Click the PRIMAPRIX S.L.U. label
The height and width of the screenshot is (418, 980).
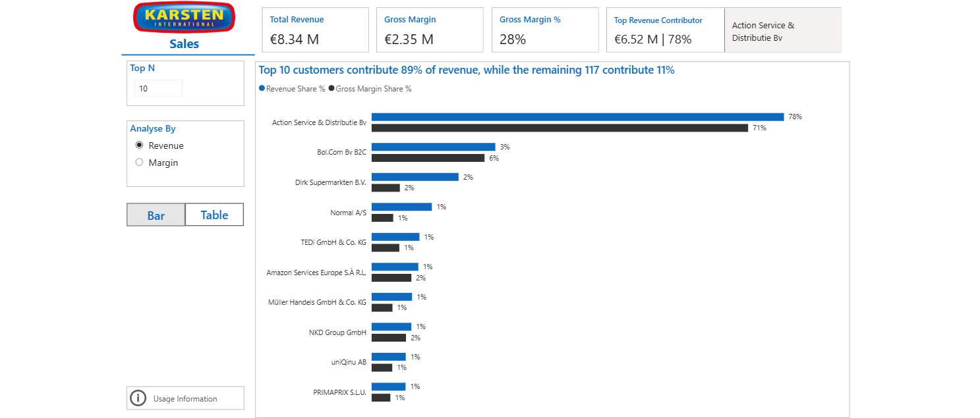coord(339,392)
